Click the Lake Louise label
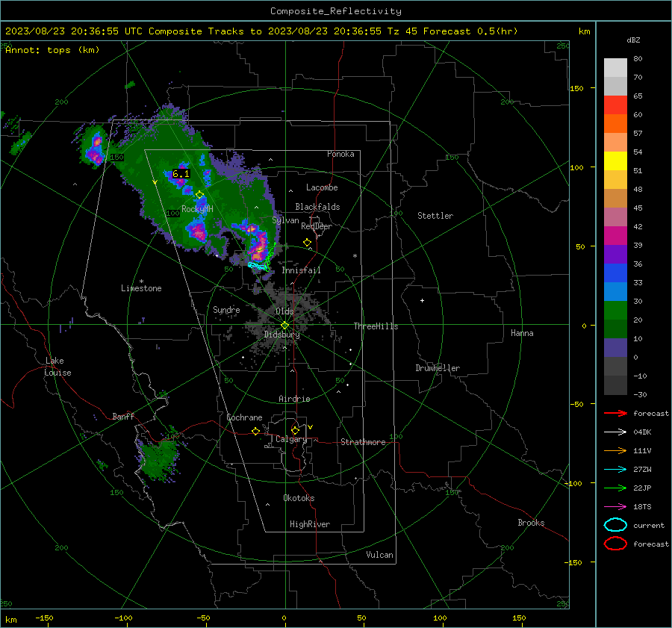672x628 pixels. pyautogui.click(x=57, y=367)
